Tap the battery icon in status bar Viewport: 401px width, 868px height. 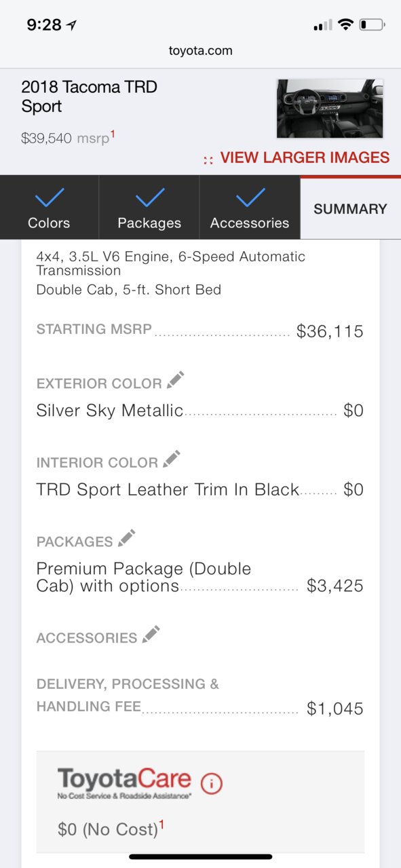coord(373,25)
